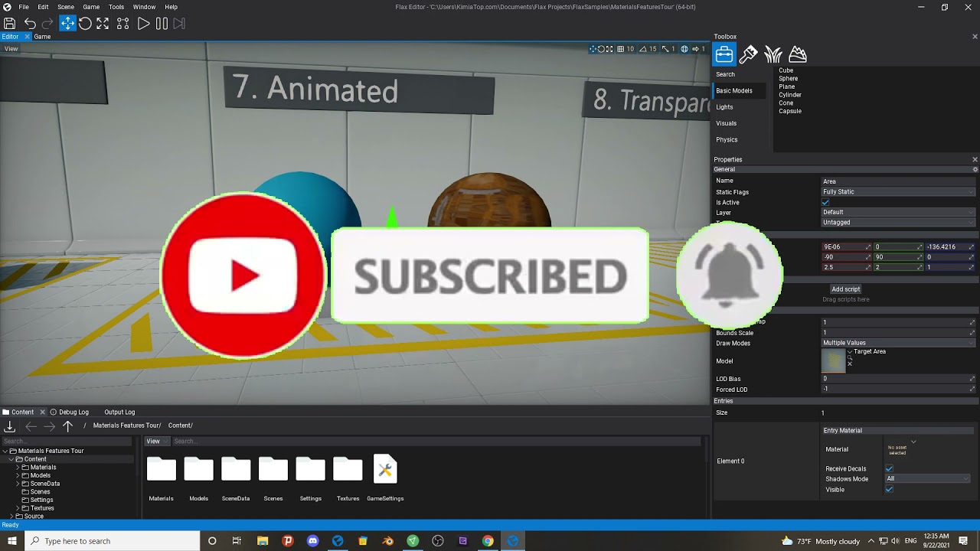Image resolution: width=980 pixels, height=551 pixels.
Task: Select the Translate gizmo tool
Action: click(x=68, y=24)
